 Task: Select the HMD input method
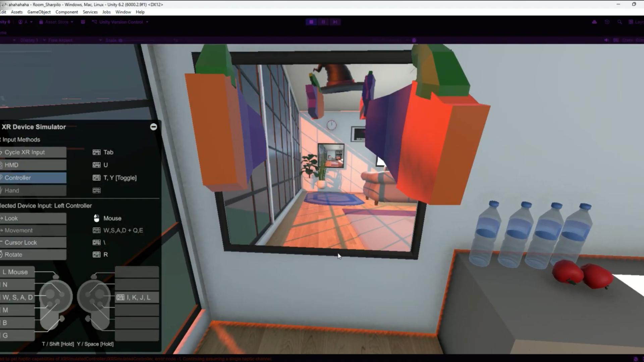(33, 165)
